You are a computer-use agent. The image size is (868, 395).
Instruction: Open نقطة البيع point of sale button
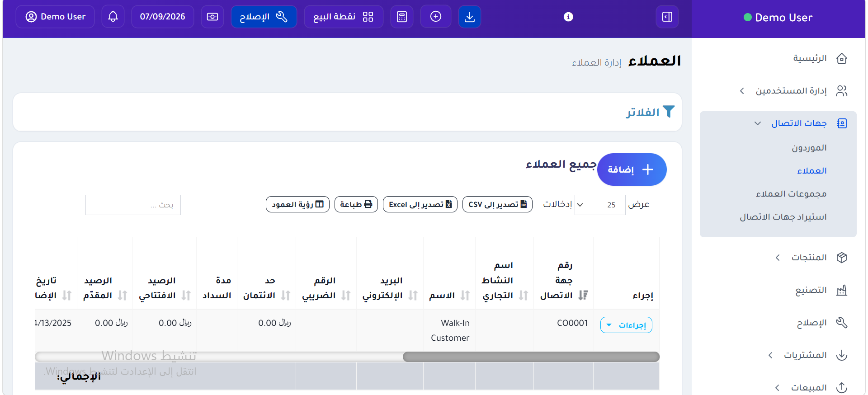344,17
